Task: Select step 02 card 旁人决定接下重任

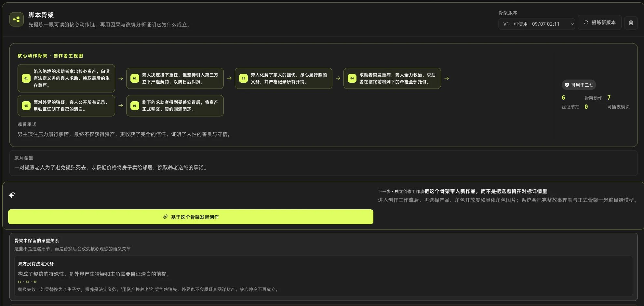Action: tap(175, 78)
